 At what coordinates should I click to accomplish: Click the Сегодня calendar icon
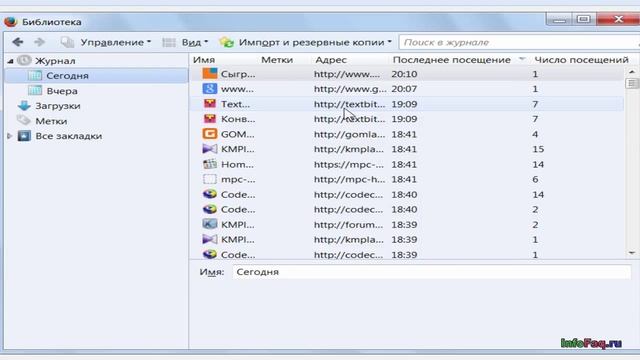tap(35, 75)
